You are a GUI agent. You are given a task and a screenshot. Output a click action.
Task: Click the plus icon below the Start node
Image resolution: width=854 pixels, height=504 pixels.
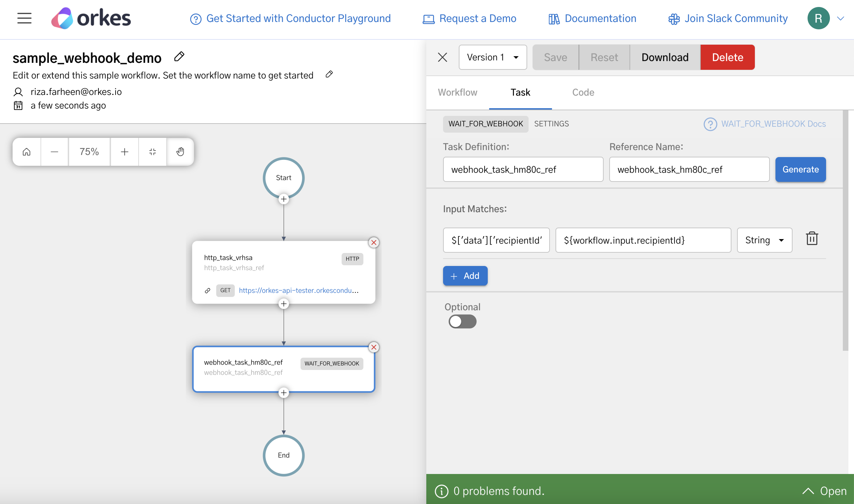point(284,199)
